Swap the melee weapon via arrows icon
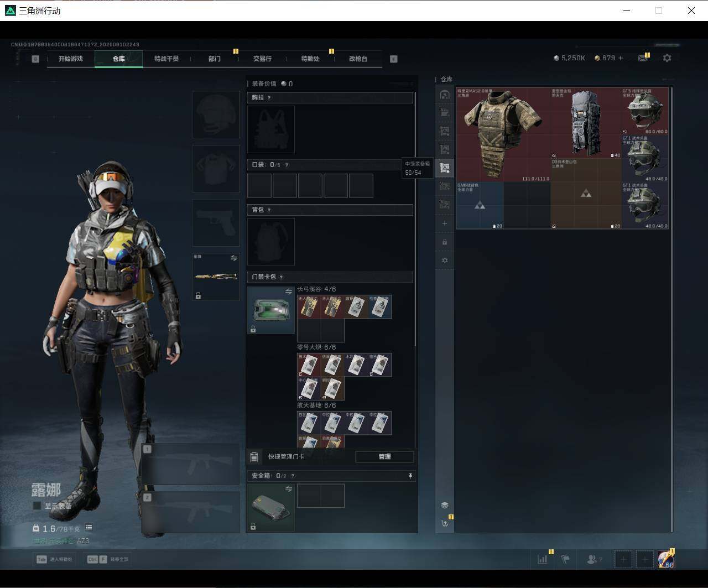Image resolution: width=708 pixels, height=588 pixels. (x=234, y=258)
